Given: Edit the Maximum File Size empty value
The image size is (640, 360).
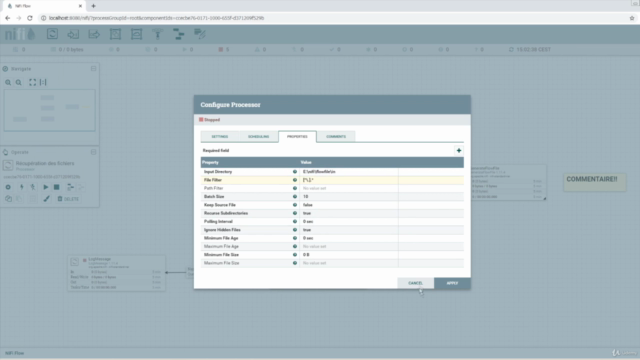Looking at the screenshot, I should pyautogui.click(x=349, y=263).
